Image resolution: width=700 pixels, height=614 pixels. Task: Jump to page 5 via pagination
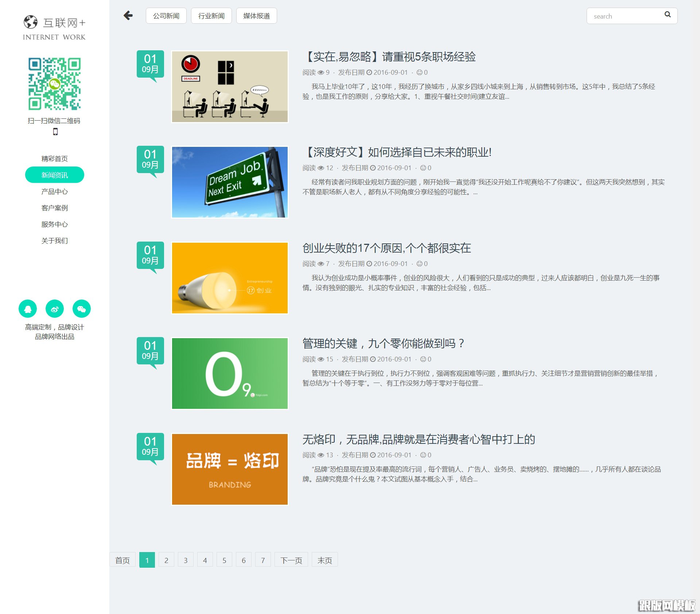click(224, 560)
